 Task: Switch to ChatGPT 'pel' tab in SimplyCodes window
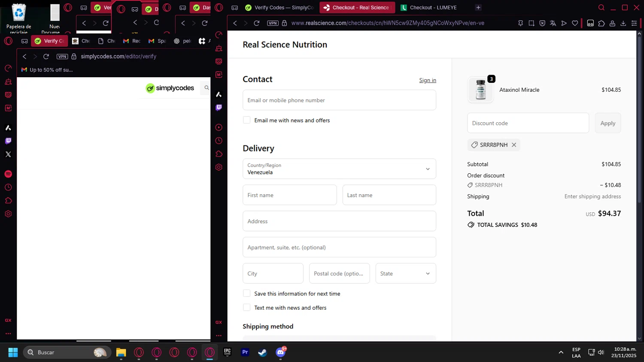tap(182, 41)
